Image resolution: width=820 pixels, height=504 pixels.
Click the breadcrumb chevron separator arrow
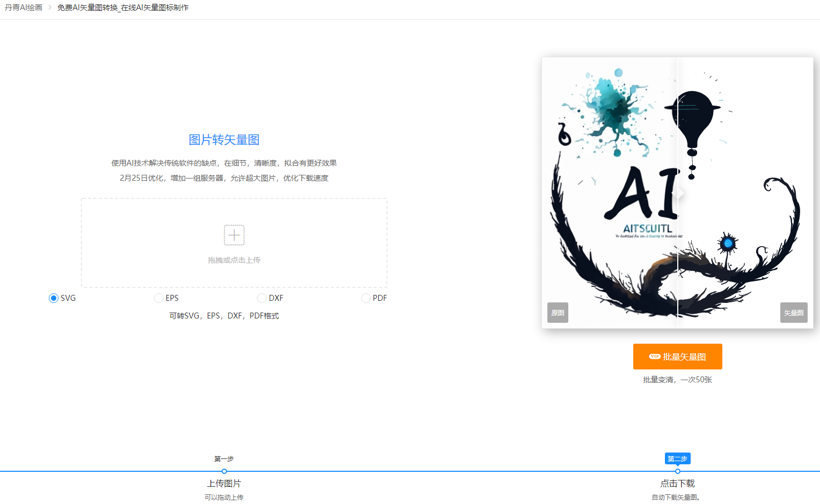pos(50,8)
